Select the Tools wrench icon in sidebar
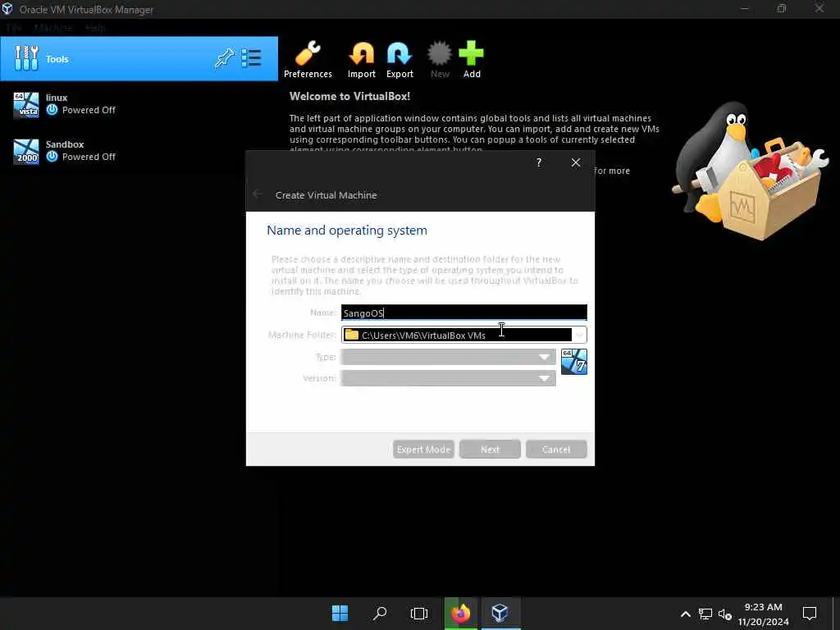The height and width of the screenshot is (630, 840). [26, 58]
